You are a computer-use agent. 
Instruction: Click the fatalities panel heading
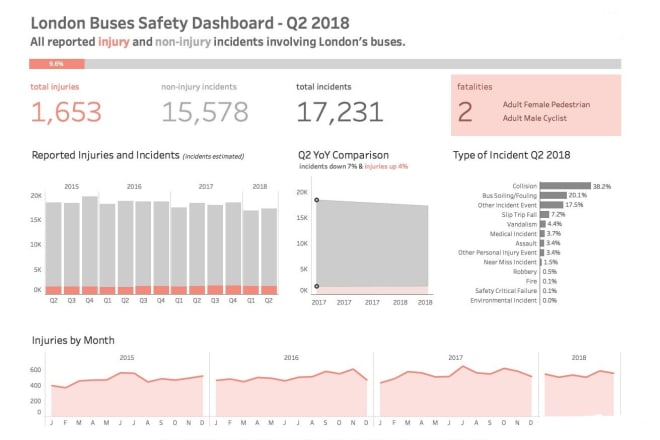pyautogui.click(x=474, y=87)
